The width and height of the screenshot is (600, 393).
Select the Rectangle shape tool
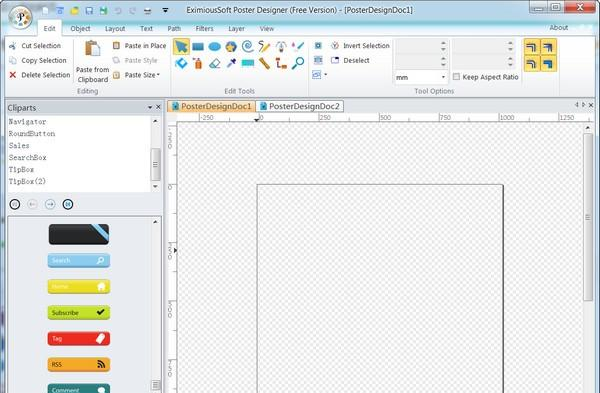[x=198, y=47]
